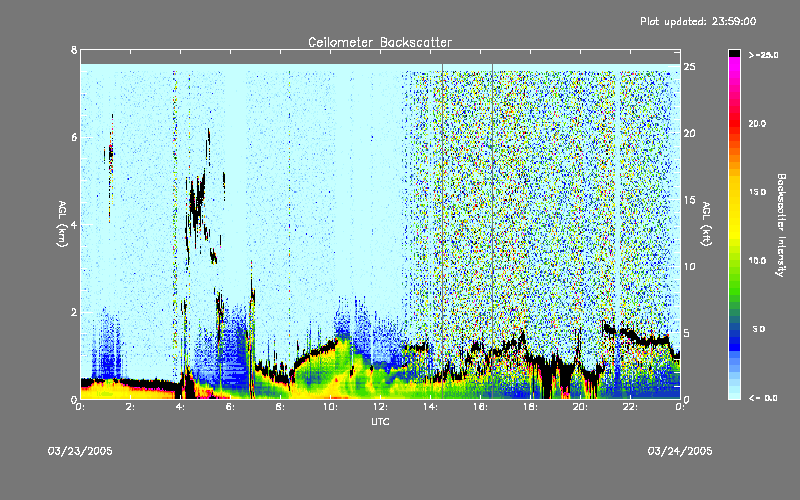Click the '6' tick on the km axis
This screenshot has width=800, height=500.
click(74, 137)
